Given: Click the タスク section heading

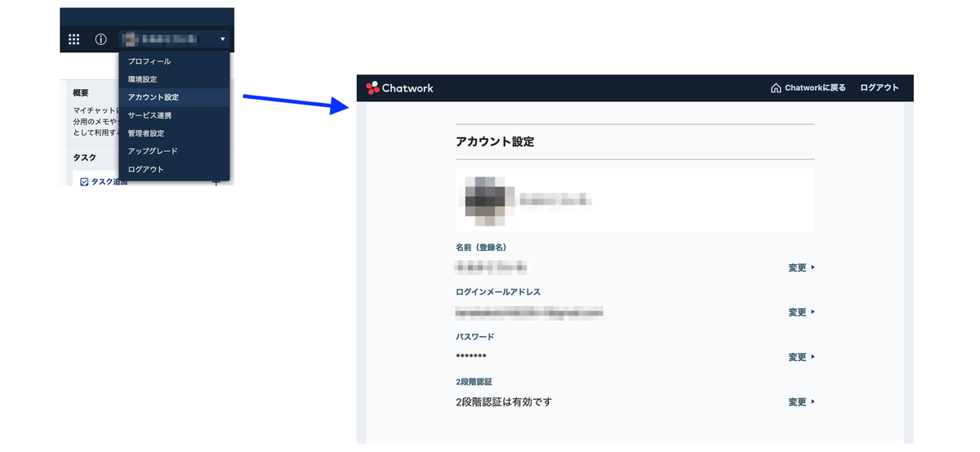Looking at the screenshot, I should click(x=85, y=157).
